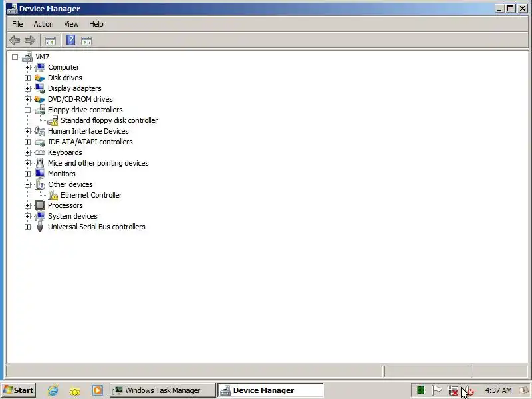Click the Display adapters category icon
This screenshot has width=532, height=399.
point(40,88)
